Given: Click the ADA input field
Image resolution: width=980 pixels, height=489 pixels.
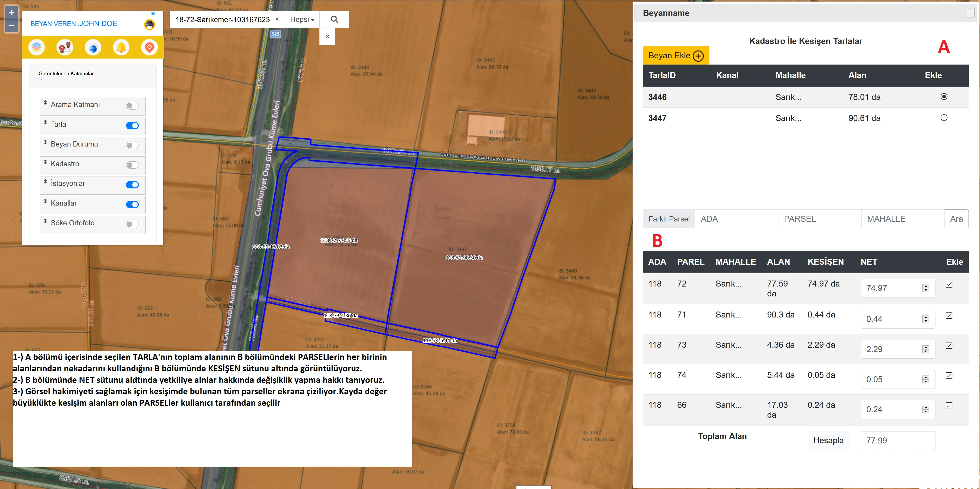Looking at the screenshot, I should pos(736,219).
